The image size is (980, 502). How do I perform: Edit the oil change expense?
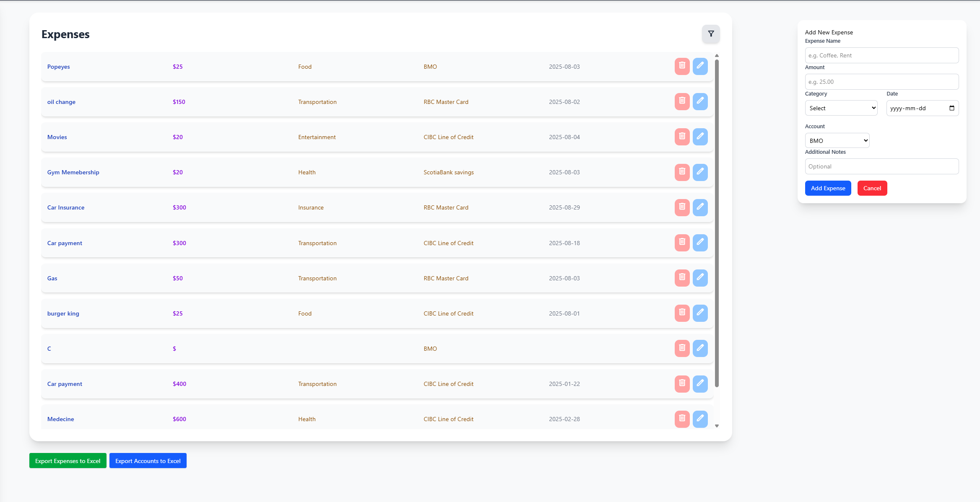pos(700,101)
